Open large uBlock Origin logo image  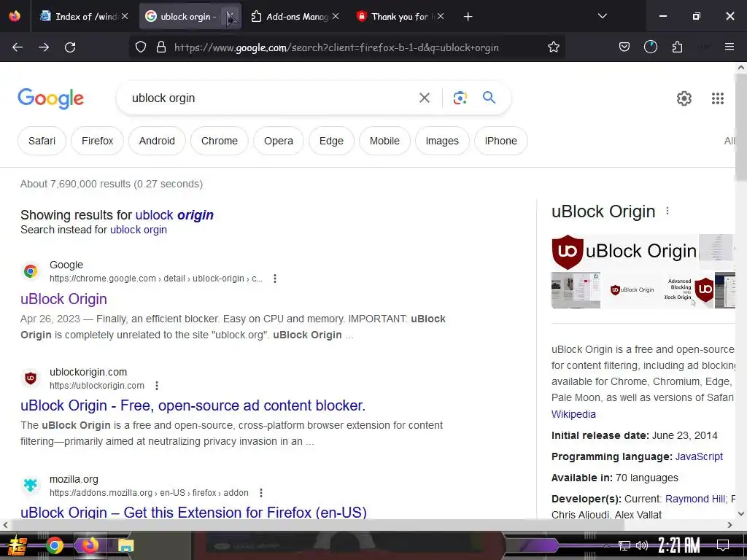(624, 252)
